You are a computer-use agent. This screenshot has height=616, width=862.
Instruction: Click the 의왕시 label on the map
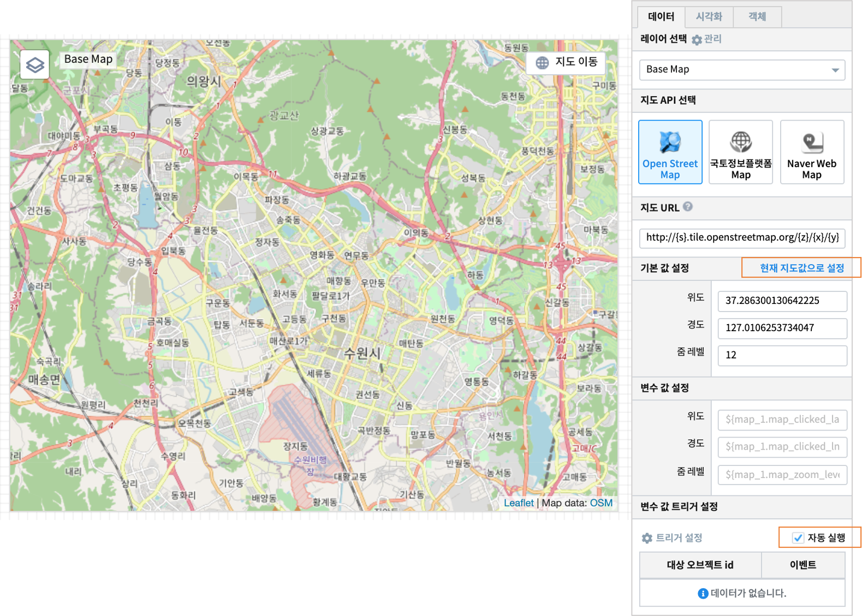(204, 82)
